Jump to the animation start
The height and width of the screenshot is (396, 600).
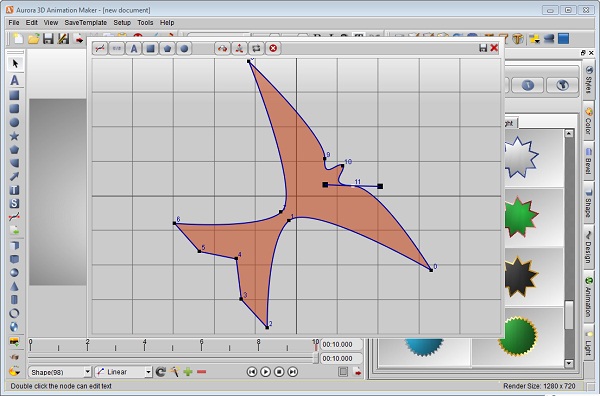coord(252,372)
